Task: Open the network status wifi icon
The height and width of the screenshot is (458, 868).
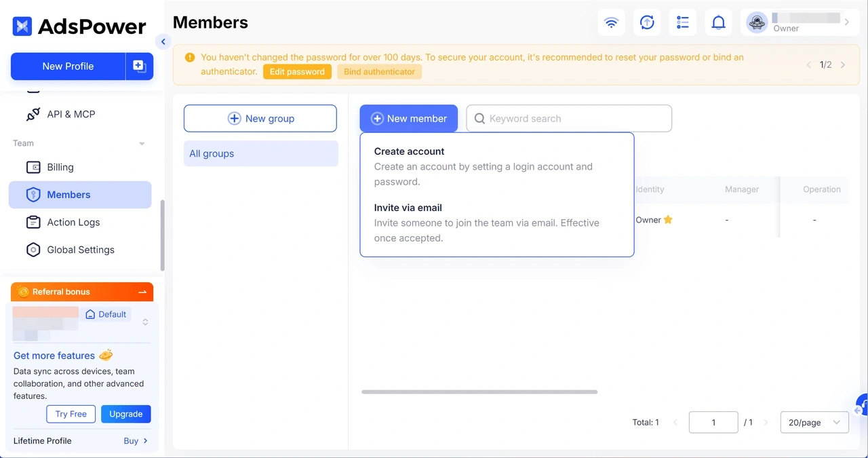Action: [611, 22]
